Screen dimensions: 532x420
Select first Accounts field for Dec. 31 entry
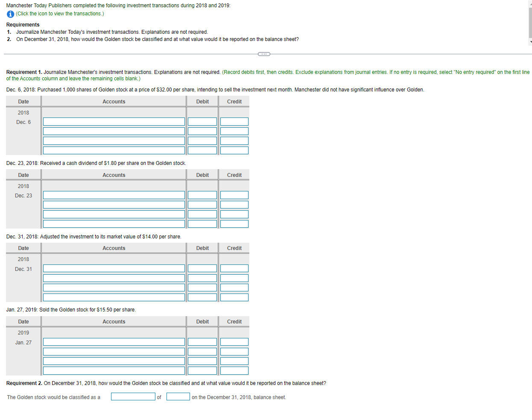tap(114, 268)
